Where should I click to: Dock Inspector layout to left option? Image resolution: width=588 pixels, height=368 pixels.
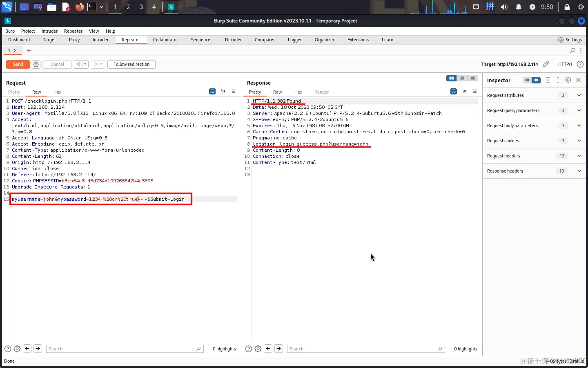pyautogui.click(x=527, y=80)
